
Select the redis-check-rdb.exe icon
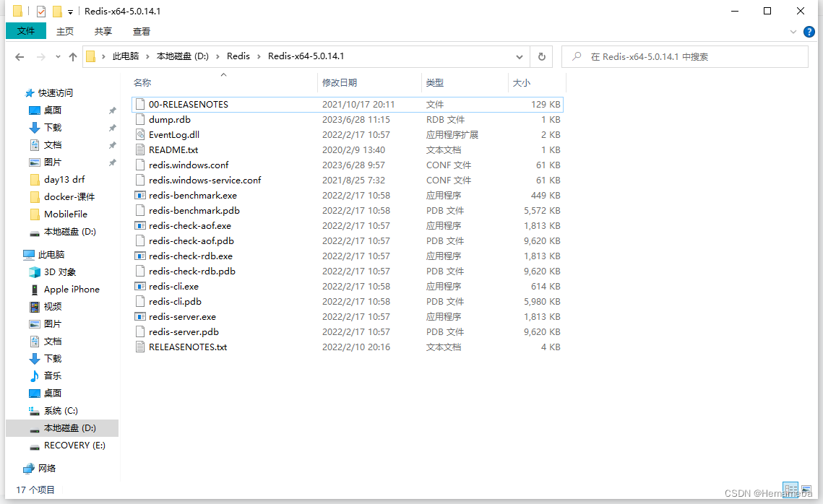click(x=140, y=256)
